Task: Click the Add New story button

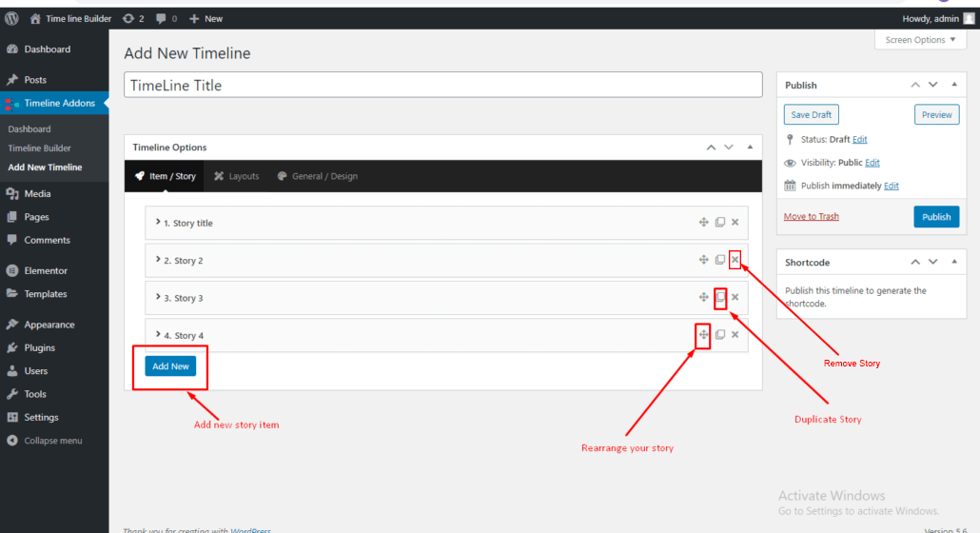Action: click(x=171, y=366)
